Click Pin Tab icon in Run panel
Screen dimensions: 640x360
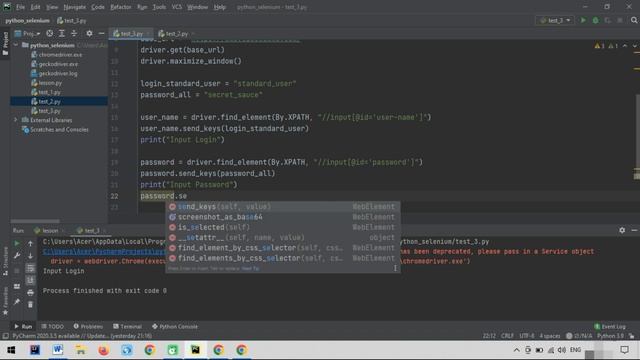pyautogui.click(x=17, y=302)
